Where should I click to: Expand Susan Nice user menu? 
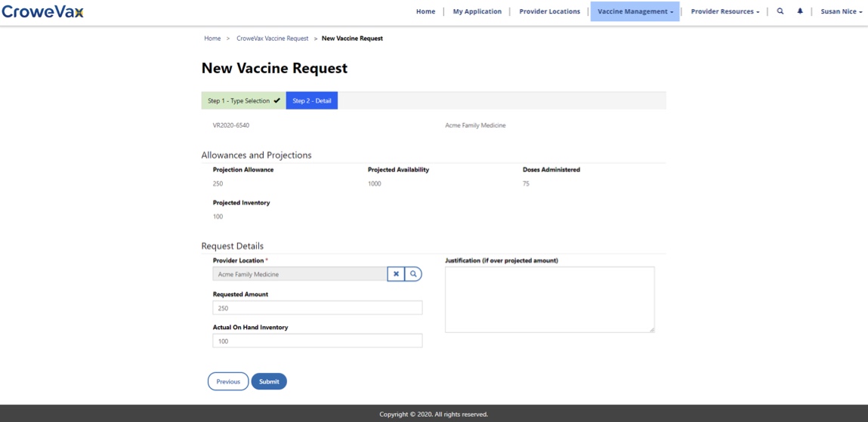(x=841, y=11)
